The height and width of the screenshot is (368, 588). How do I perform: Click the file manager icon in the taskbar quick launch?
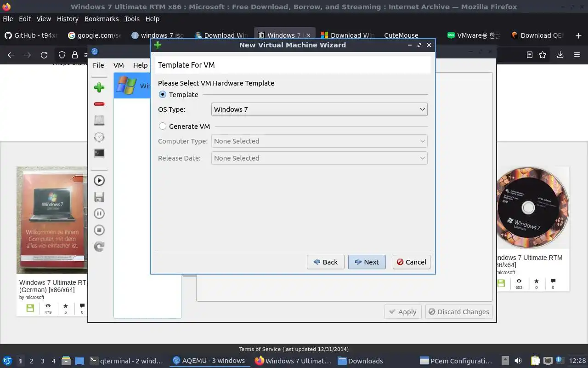click(66, 361)
